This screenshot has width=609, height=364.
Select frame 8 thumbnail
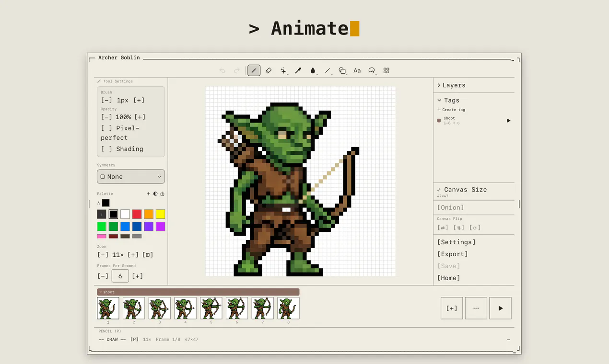point(288,308)
